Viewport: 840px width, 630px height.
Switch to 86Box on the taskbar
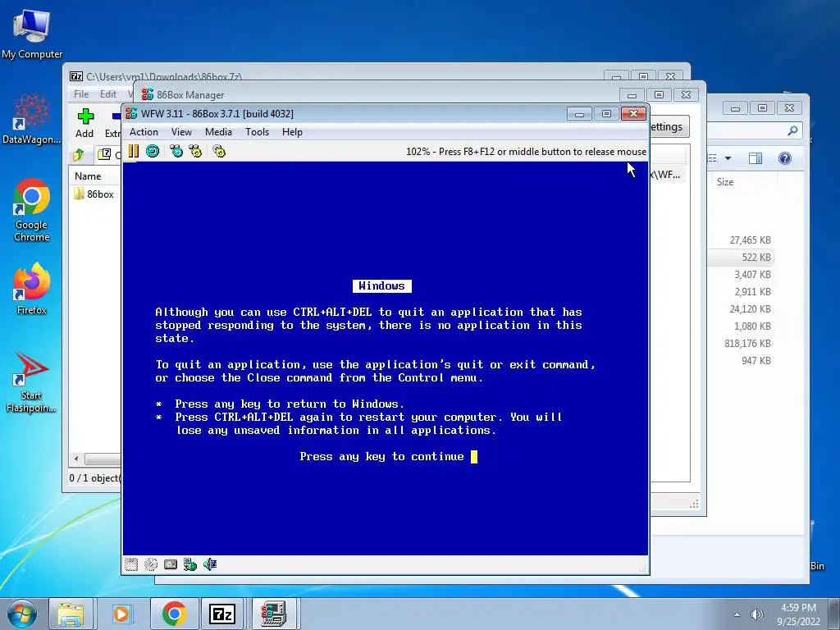tap(273, 614)
